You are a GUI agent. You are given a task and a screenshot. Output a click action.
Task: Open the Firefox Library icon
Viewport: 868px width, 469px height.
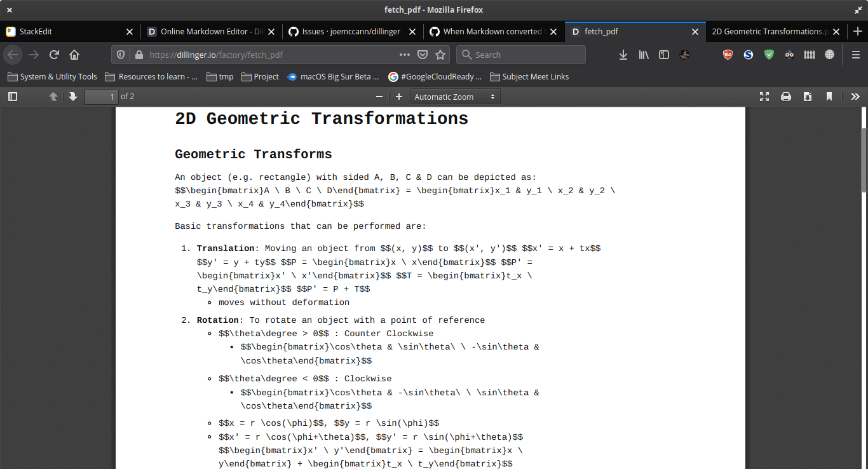(643, 55)
